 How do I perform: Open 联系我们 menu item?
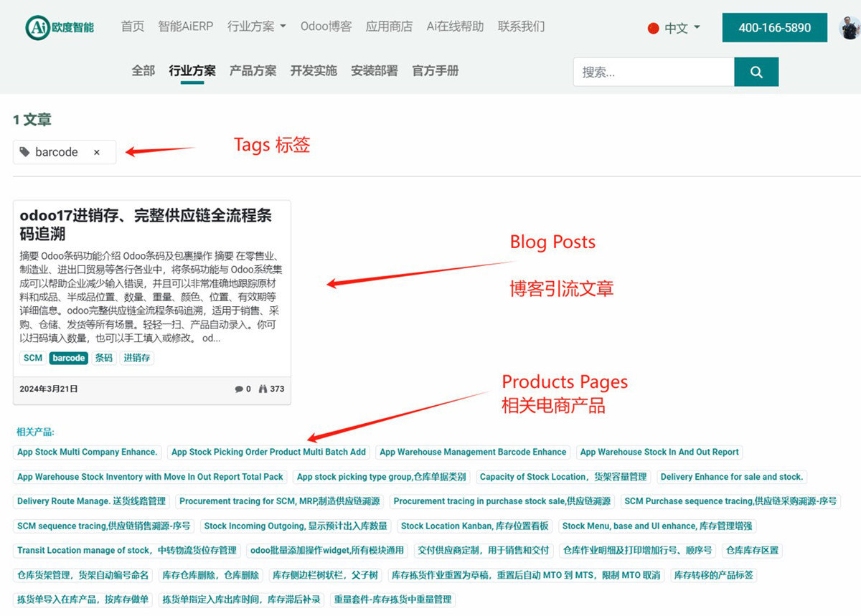tap(521, 27)
